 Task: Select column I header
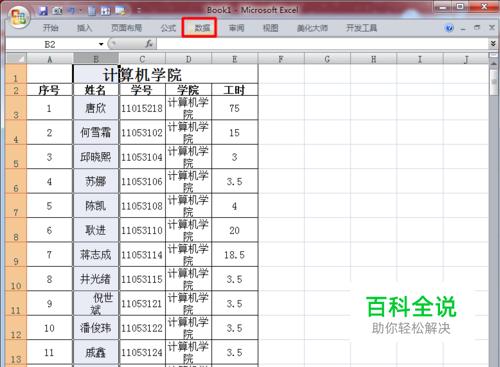(420, 59)
